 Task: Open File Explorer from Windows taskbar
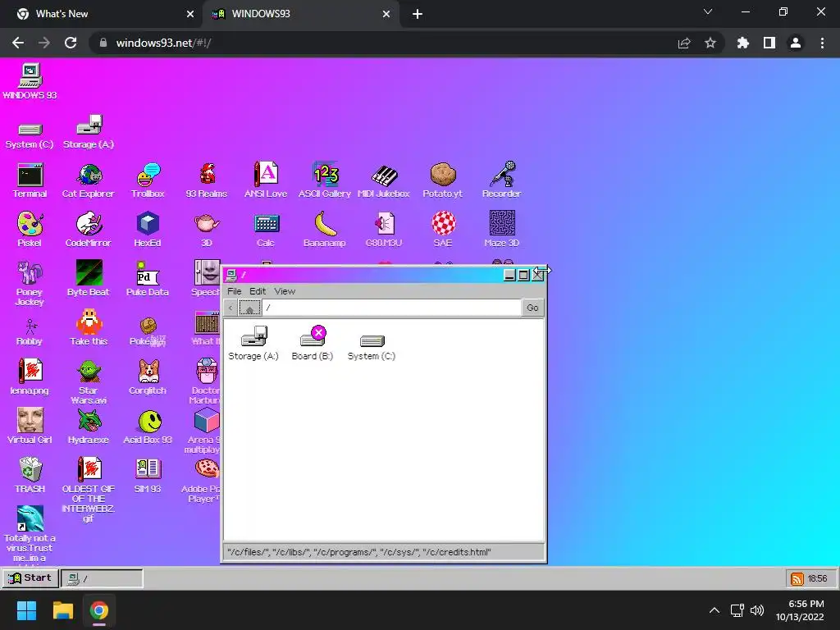62,610
